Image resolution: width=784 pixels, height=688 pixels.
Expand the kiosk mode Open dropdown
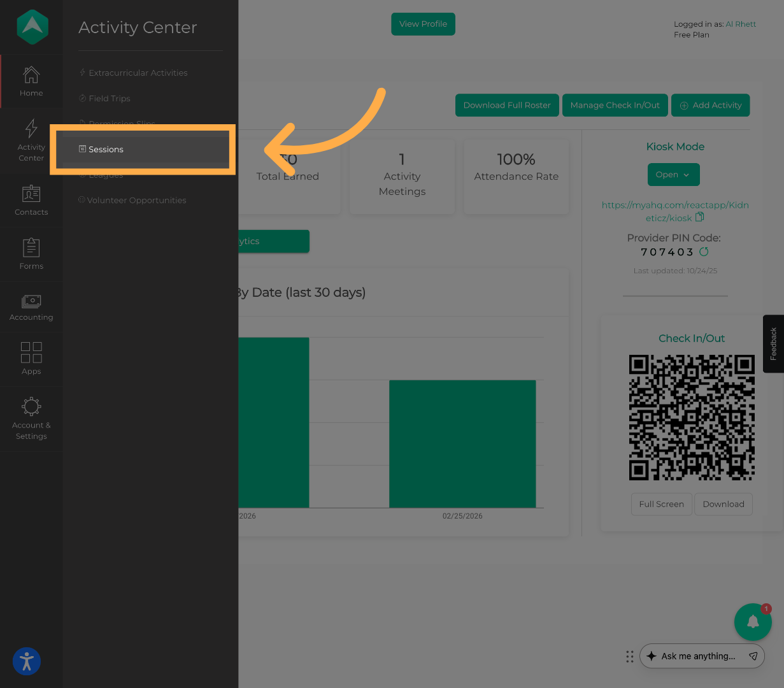673,174
